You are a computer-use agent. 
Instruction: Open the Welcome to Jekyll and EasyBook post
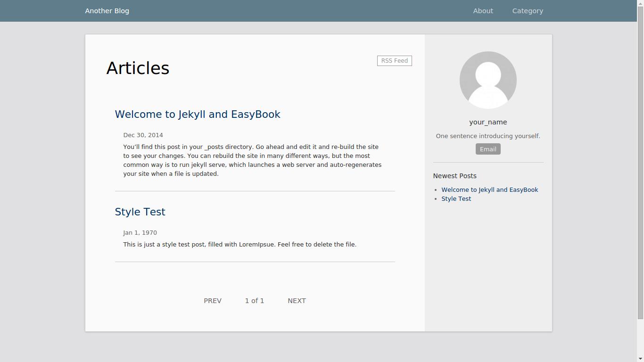pos(198,114)
